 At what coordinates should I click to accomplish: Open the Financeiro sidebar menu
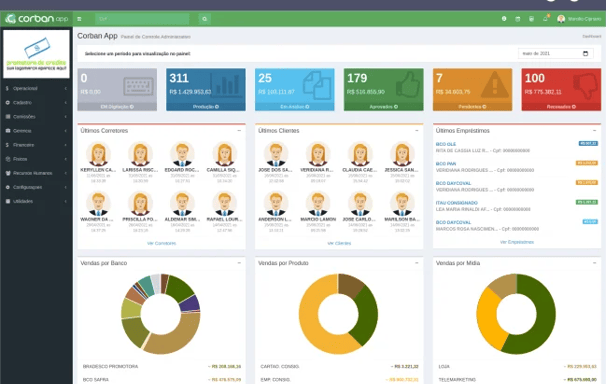(x=36, y=145)
